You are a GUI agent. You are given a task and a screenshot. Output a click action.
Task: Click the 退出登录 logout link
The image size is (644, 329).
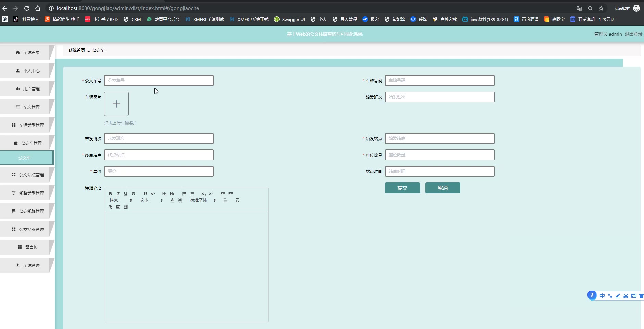[633, 34]
